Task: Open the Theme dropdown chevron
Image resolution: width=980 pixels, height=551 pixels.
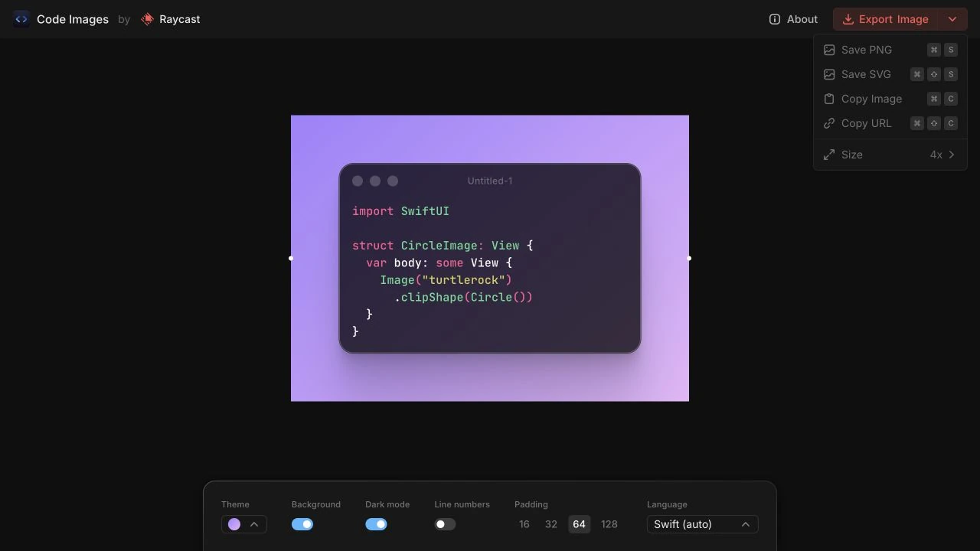Action: pyautogui.click(x=254, y=524)
